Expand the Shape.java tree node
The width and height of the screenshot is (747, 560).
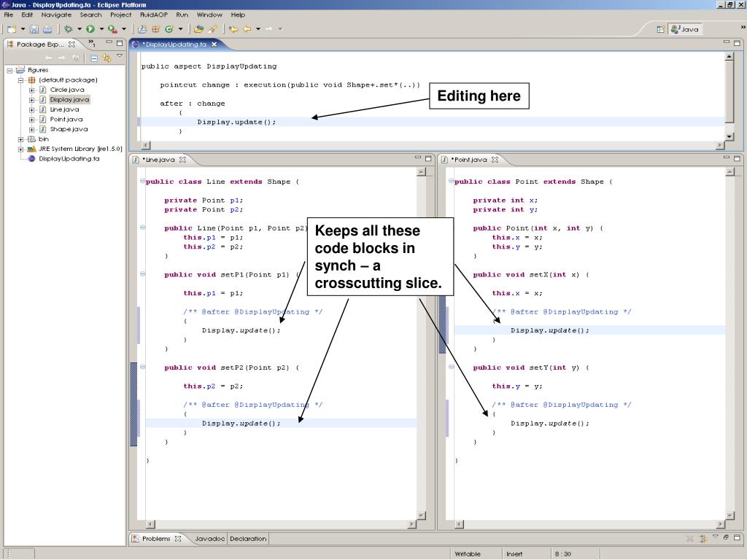coord(31,130)
